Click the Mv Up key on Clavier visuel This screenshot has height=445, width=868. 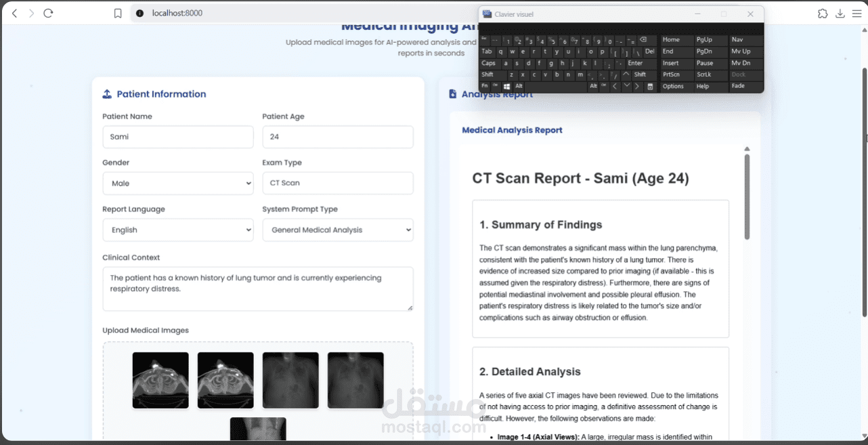point(747,51)
